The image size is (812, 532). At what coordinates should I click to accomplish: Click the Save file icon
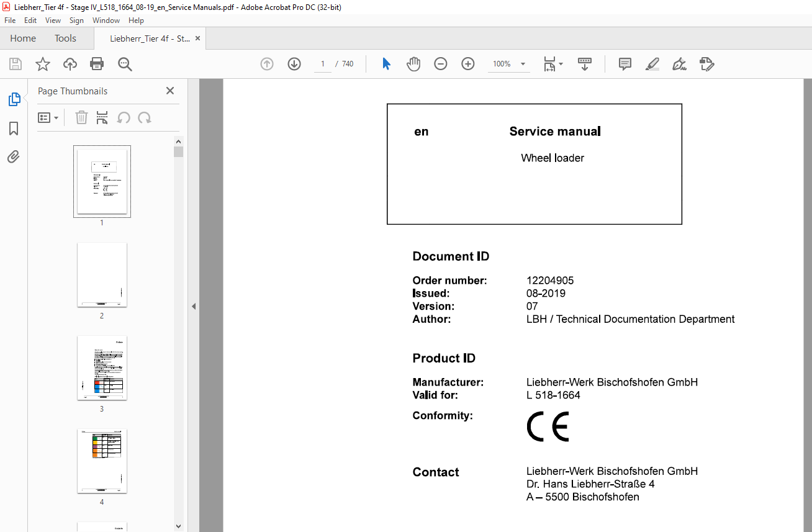[16, 64]
